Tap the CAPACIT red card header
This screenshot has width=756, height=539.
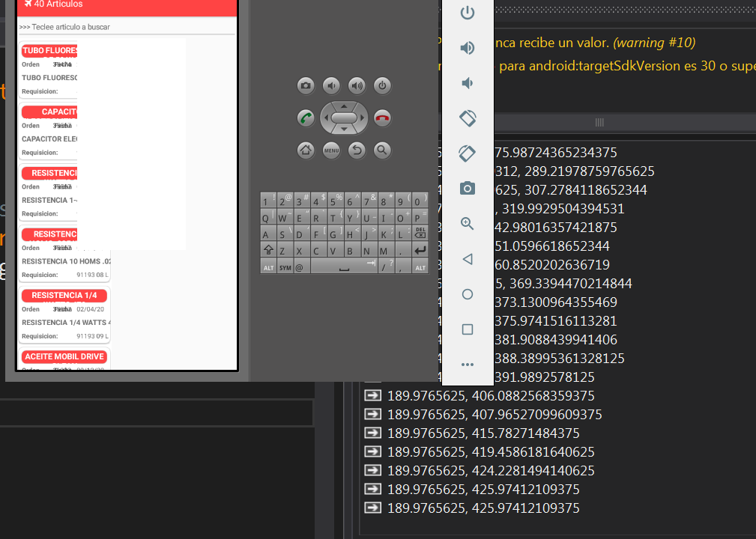49,112
